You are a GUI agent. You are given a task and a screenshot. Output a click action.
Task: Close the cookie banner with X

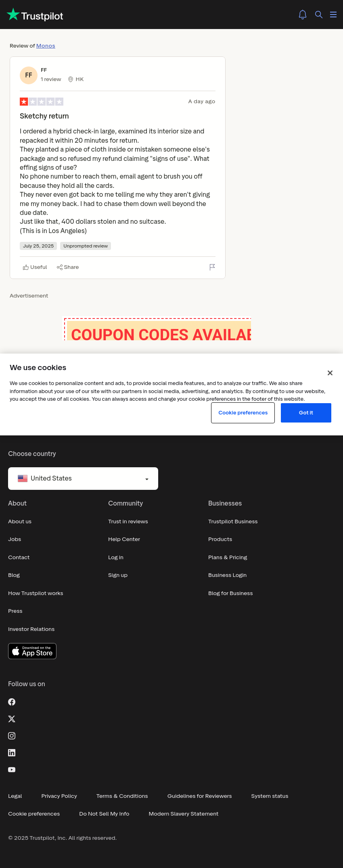click(x=330, y=373)
